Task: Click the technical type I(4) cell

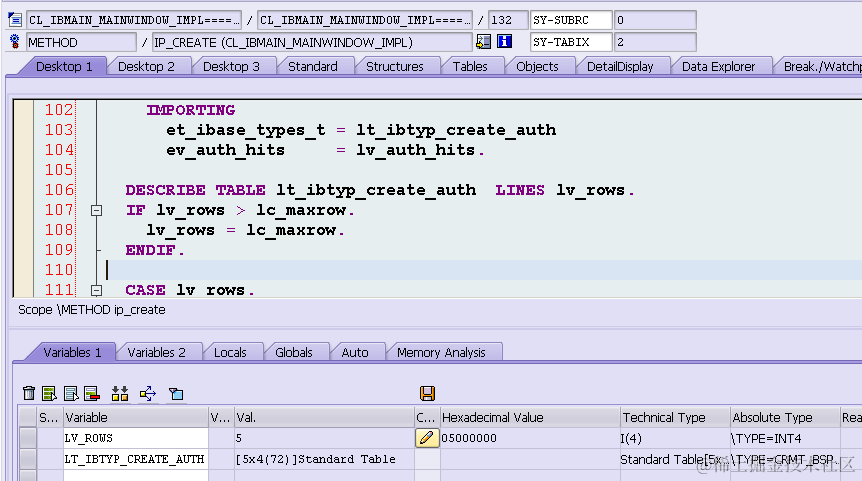Action: pyautogui.click(x=675, y=438)
